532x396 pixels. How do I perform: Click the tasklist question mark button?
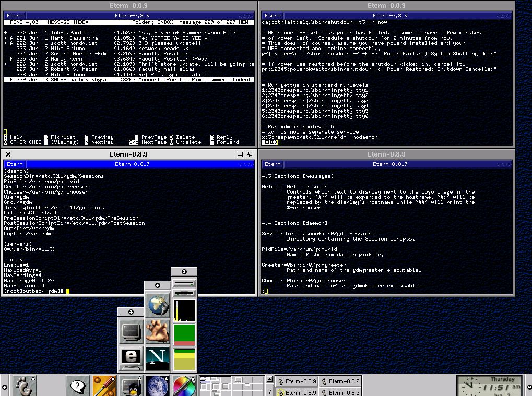pos(269,392)
